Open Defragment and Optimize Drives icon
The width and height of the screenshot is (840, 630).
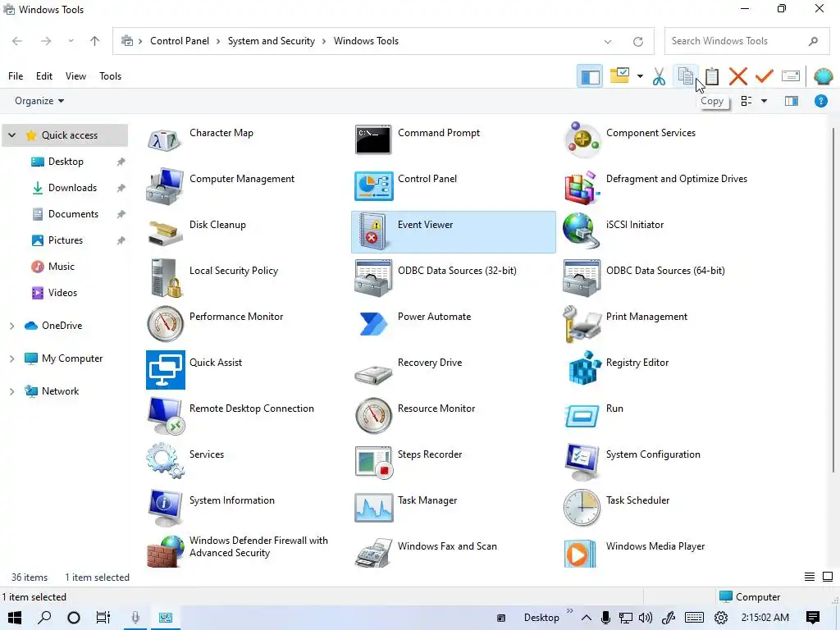point(582,187)
